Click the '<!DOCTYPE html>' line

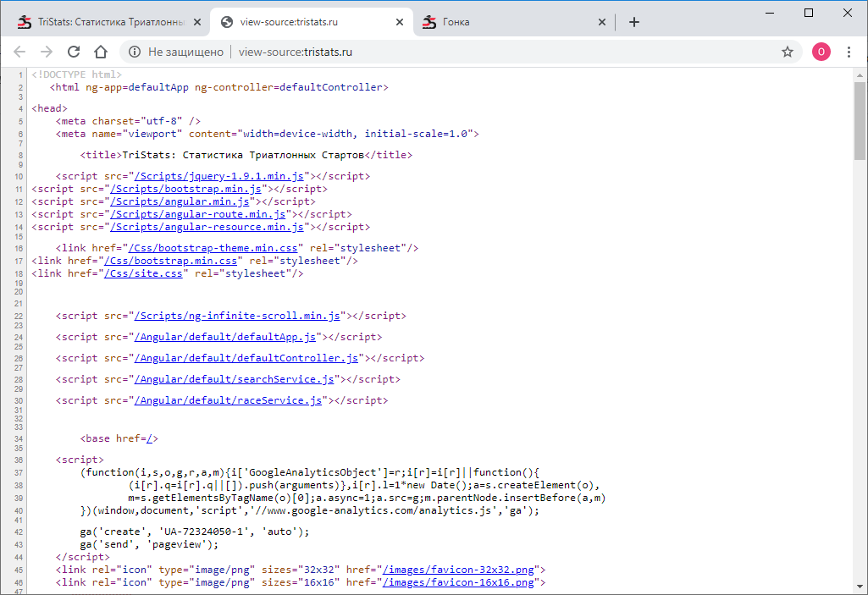77,74
